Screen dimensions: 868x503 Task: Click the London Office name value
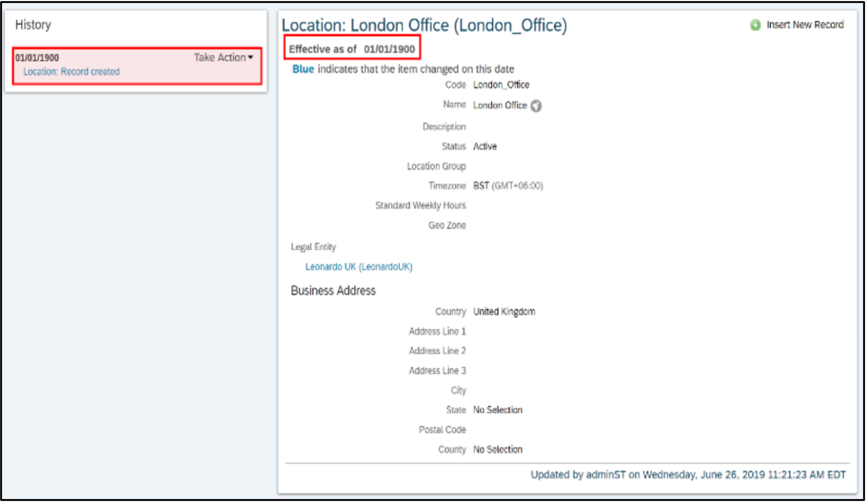click(x=500, y=106)
